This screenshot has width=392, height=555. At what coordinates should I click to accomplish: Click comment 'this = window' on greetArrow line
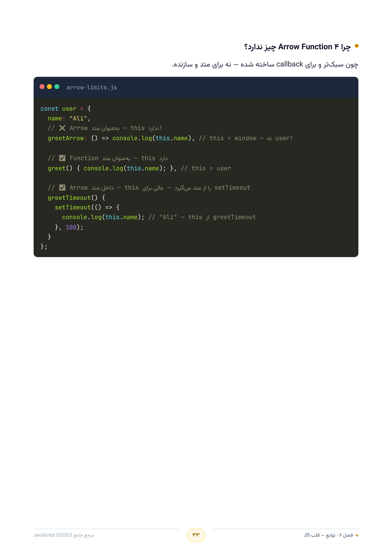tap(233, 138)
